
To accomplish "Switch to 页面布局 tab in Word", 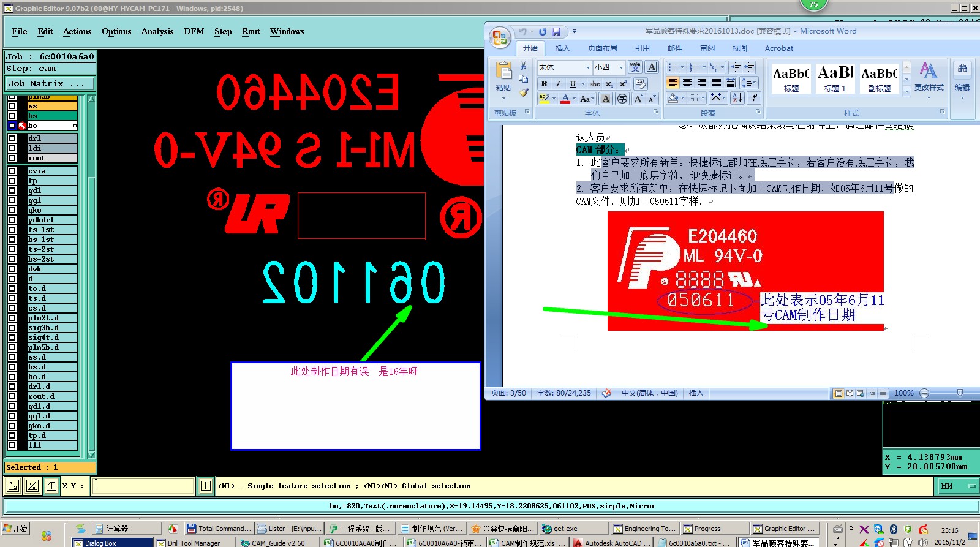I will tap(603, 48).
